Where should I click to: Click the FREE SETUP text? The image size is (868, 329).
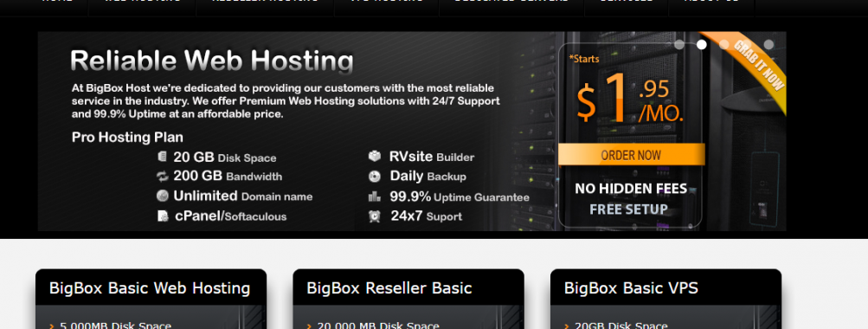628,210
